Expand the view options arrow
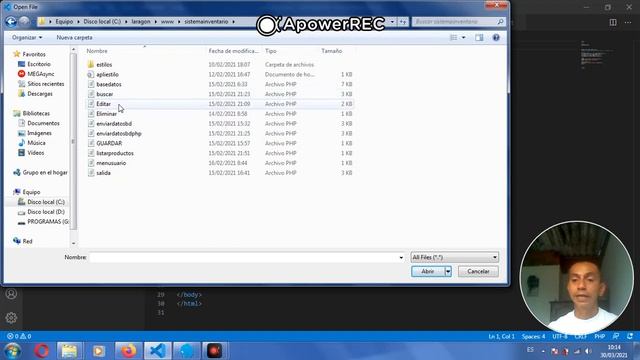Viewport: 640px width, 360px height. (463, 38)
